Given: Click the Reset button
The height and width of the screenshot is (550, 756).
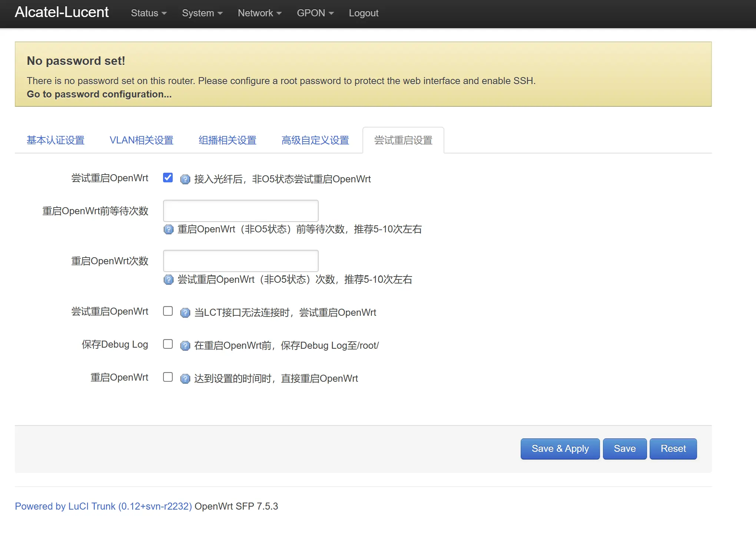Looking at the screenshot, I should point(673,449).
